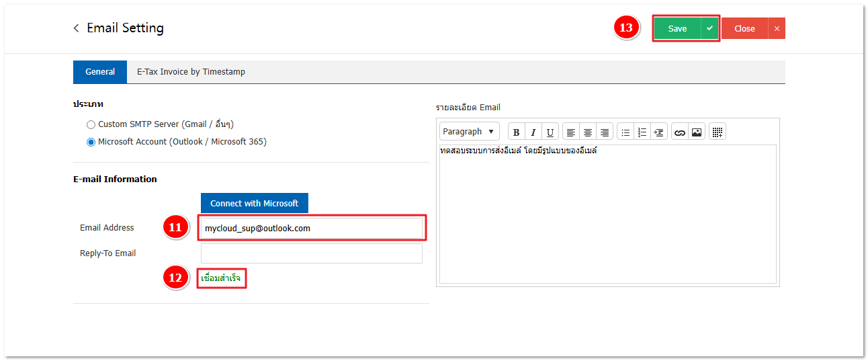Indent the paragraph in the editor
This screenshot has width=868, height=361.
[x=658, y=132]
